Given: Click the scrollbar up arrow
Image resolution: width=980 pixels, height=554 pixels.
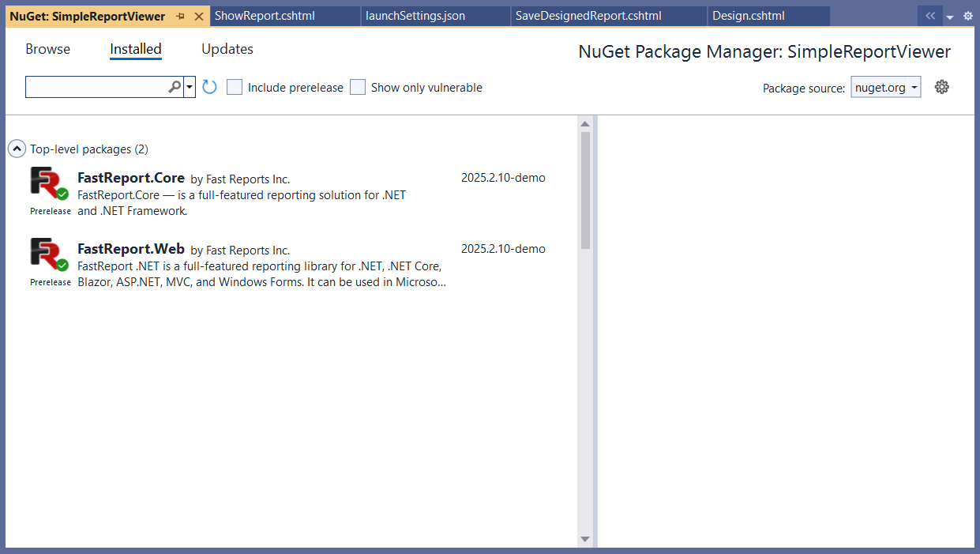Looking at the screenshot, I should 585,123.
